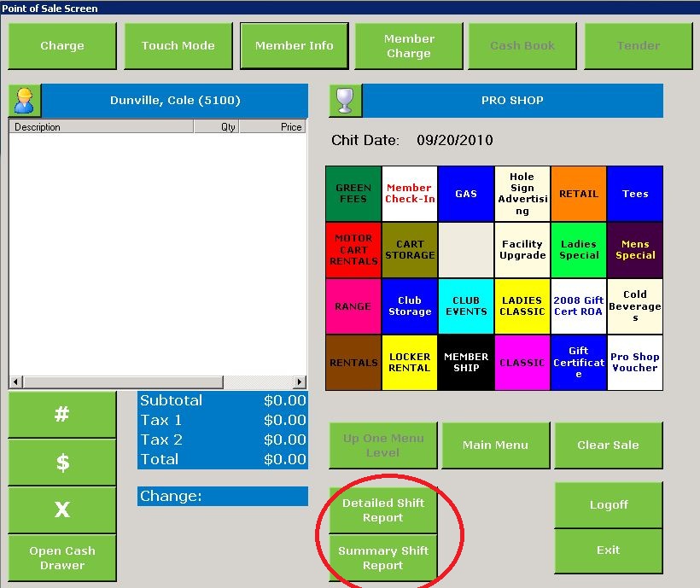Image resolution: width=700 pixels, height=588 pixels.
Task: Select the Cold Beverages tile
Action: (x=635, y=306)
